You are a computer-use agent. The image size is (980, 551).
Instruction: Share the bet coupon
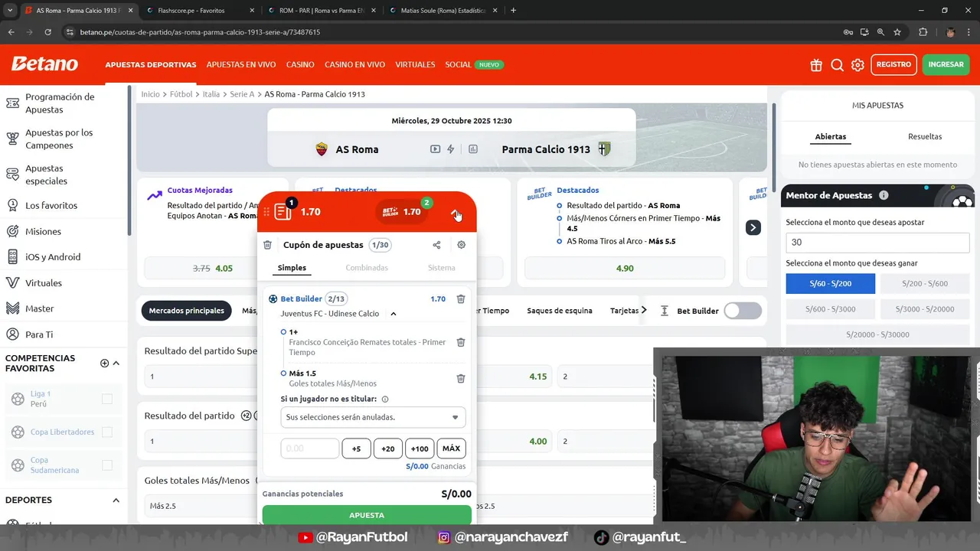point(436,245)
